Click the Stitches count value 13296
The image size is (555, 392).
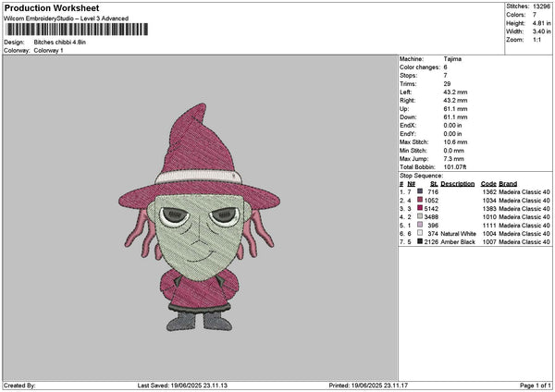click(544, 6)
